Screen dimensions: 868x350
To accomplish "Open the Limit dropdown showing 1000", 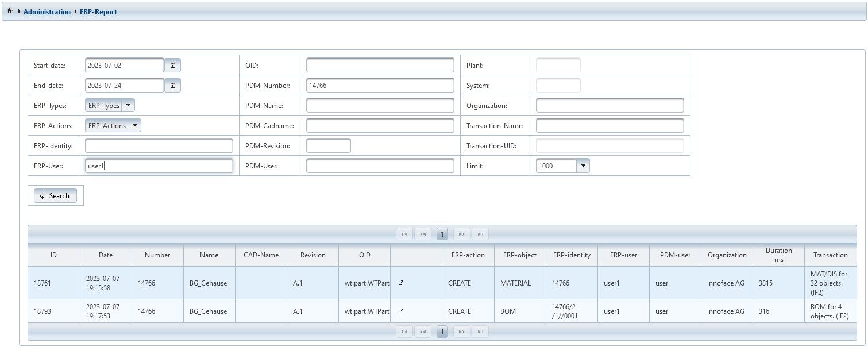I will (582, 166).
